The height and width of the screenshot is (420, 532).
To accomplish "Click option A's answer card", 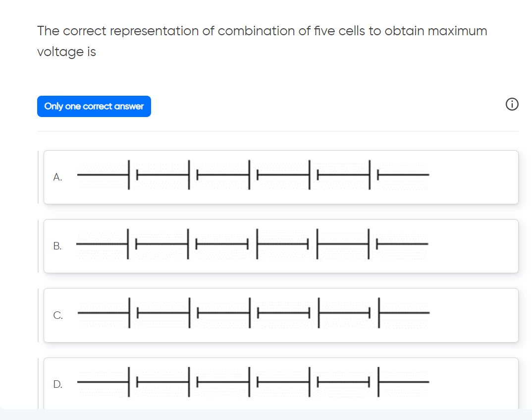I will pyautogui.click(x=281, y=177).
